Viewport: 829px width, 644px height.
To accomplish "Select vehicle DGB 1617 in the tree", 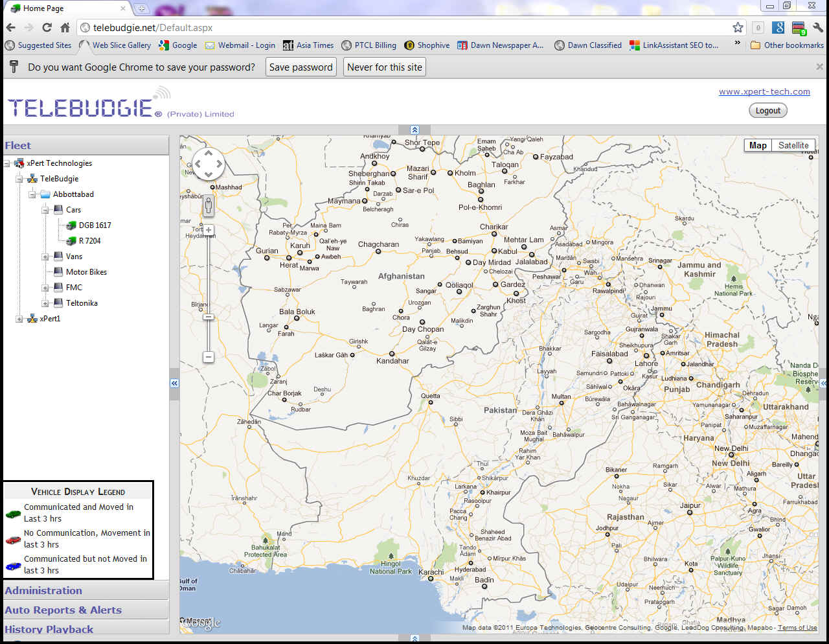I will 95,225.
